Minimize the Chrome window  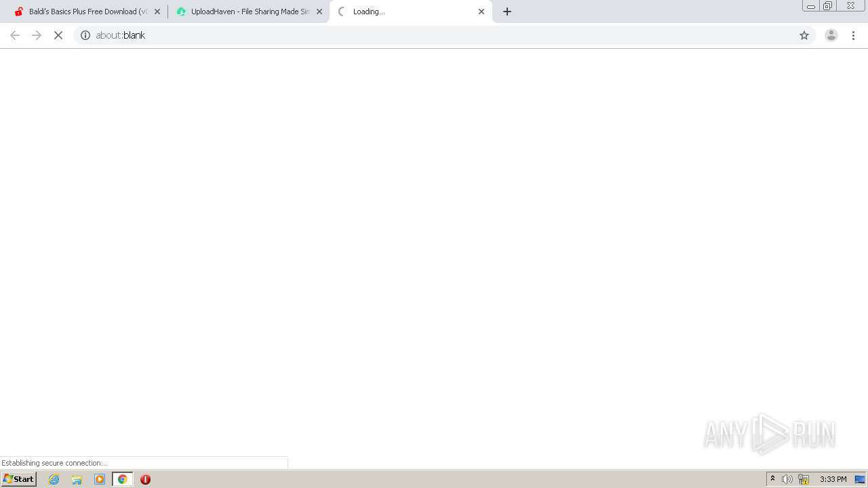tap(811, 6)
